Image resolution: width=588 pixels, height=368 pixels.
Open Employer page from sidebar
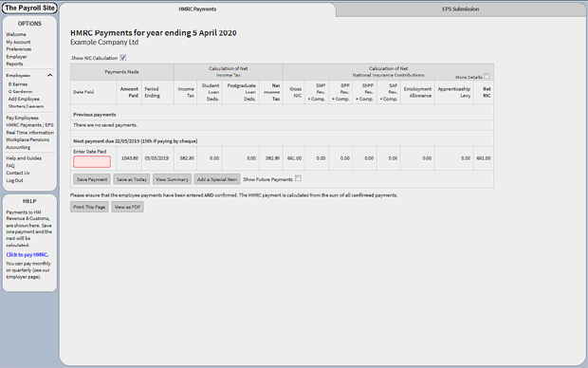coord(16,57)
